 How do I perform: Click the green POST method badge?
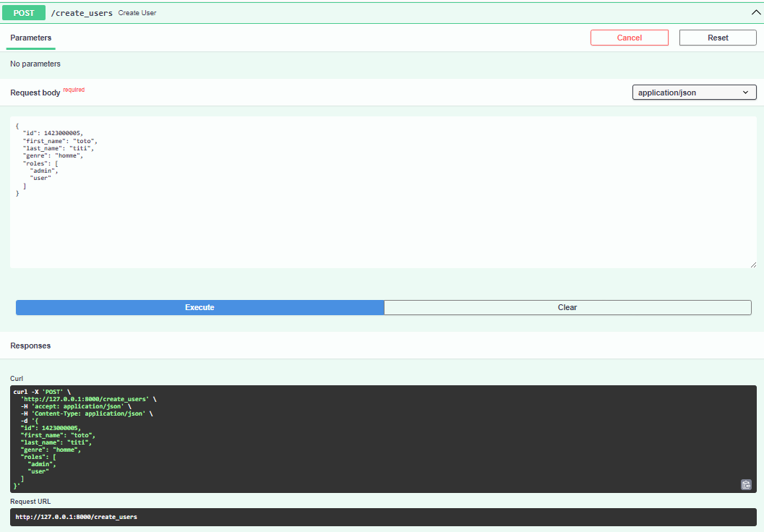coord(23,12)
